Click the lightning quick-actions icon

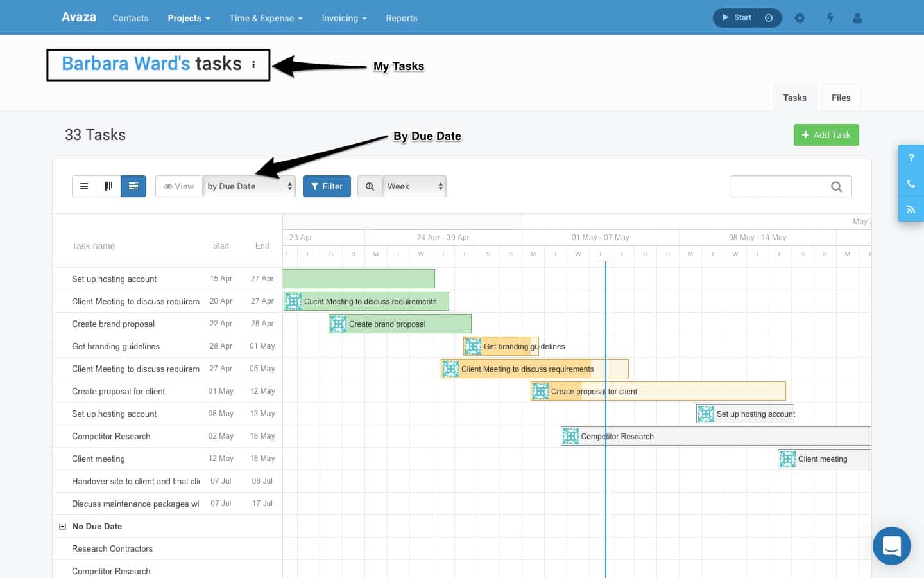click(x=830, y=18)
